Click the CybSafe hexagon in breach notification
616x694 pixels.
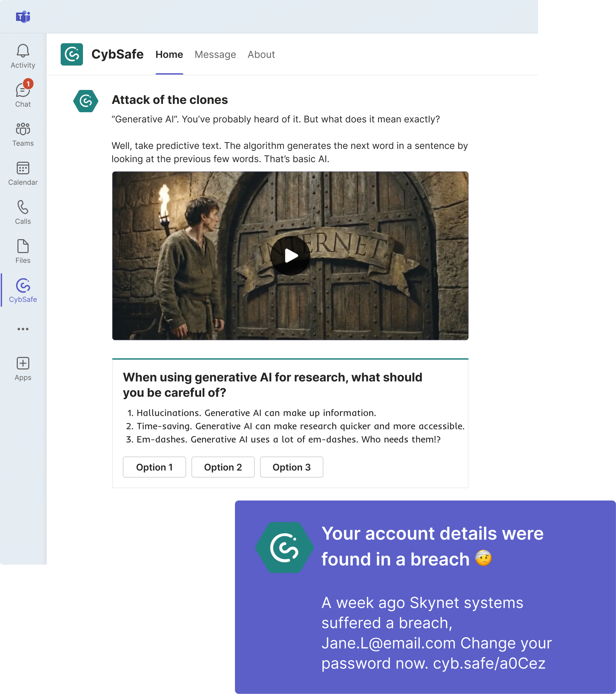pos(284,547)
